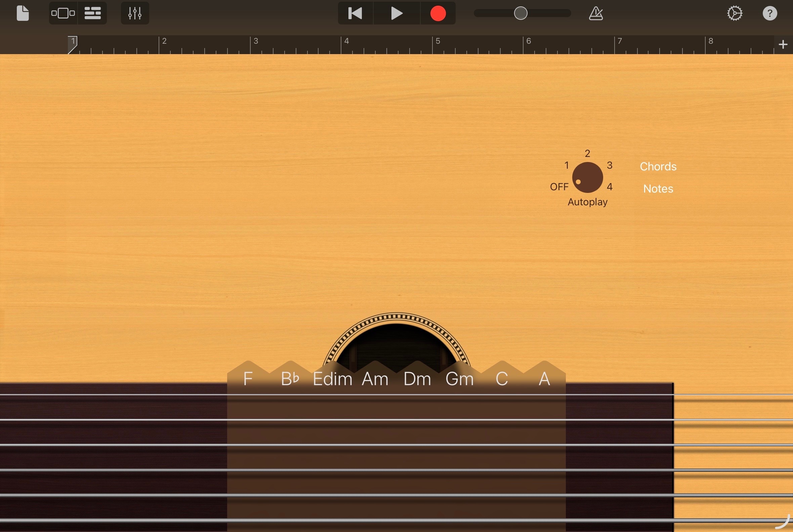This screenshot has height=532, width=793.
Task: Set Autoplay knob to position 2
Action: point(587,153)
